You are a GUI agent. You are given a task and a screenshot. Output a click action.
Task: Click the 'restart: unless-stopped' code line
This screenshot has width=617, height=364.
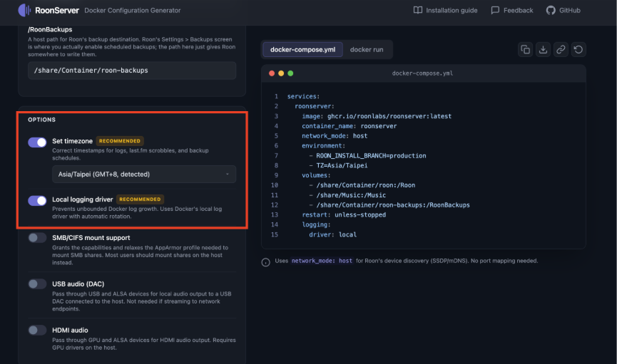[344, 214]
